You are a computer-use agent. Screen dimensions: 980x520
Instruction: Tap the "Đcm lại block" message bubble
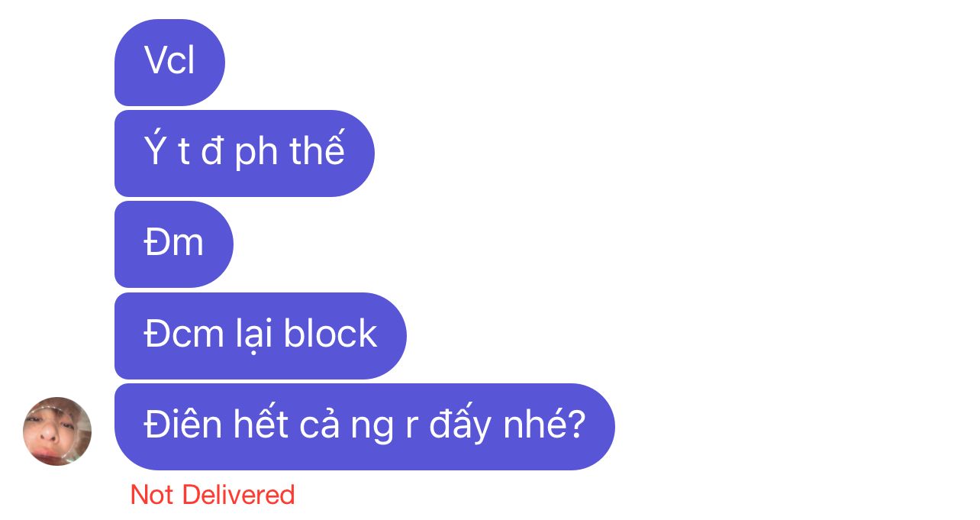pos(260,336)
